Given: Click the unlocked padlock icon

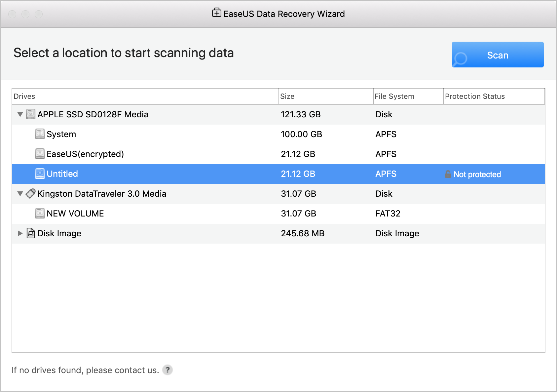Looking at the screenshot, I should (x=448, y=174).
